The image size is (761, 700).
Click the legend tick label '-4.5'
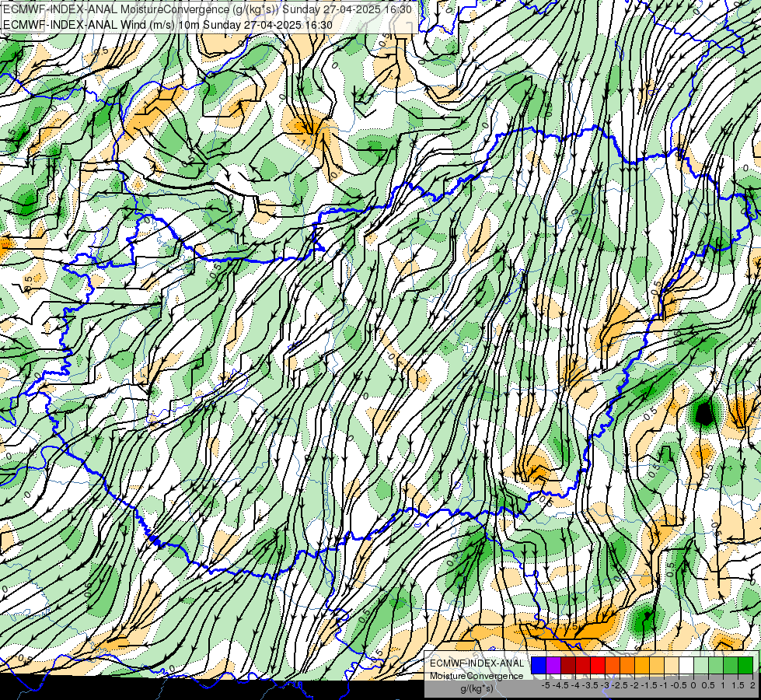click(561, 685)
